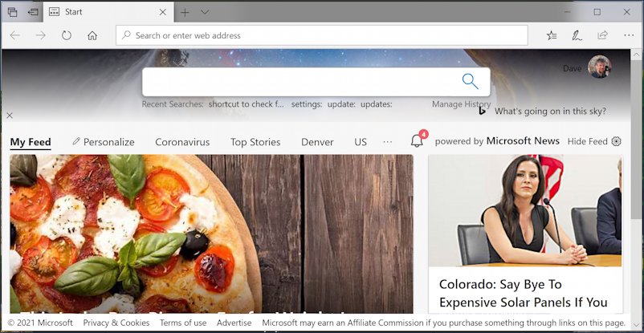Viewport: 644px width, 333px height.
Task: Open the pizza story thumbnail
Action: 211,234
